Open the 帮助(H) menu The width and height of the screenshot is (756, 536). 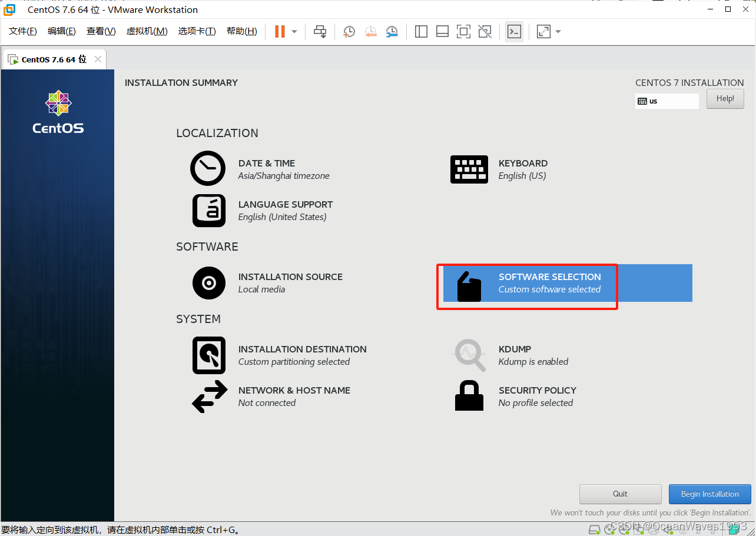point(242,31)
